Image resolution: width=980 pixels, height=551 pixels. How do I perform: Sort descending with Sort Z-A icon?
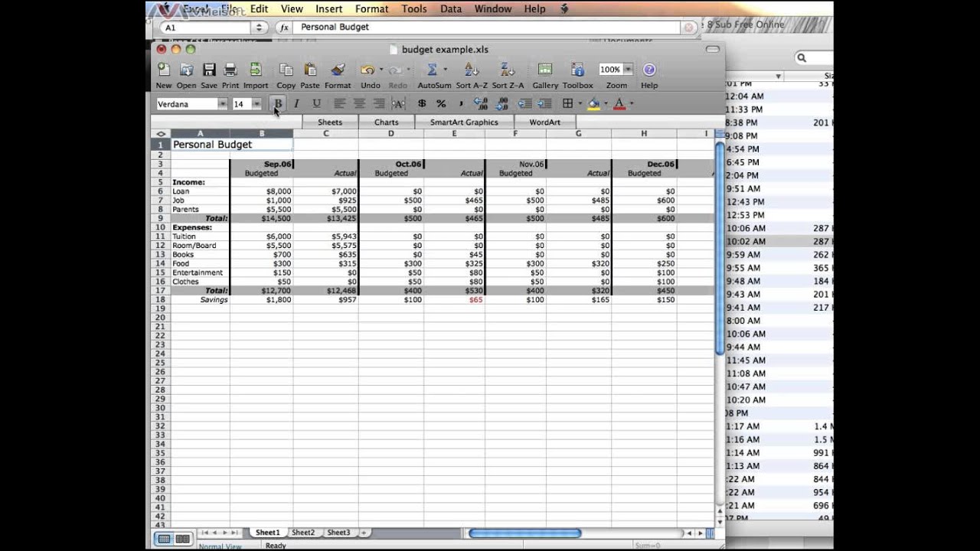pyautogui.click(x=508, y=70)
